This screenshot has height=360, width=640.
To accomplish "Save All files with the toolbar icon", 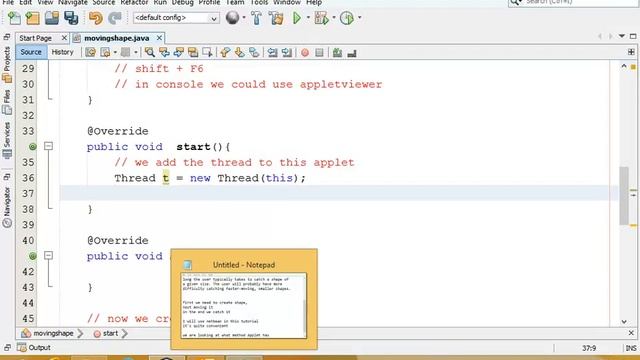I will [71, 18].
